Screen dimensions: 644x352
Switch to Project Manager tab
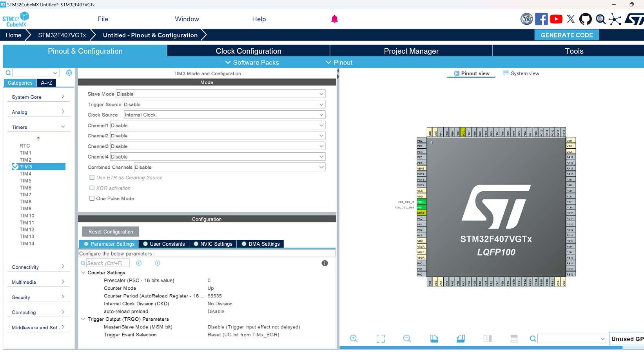411,51
